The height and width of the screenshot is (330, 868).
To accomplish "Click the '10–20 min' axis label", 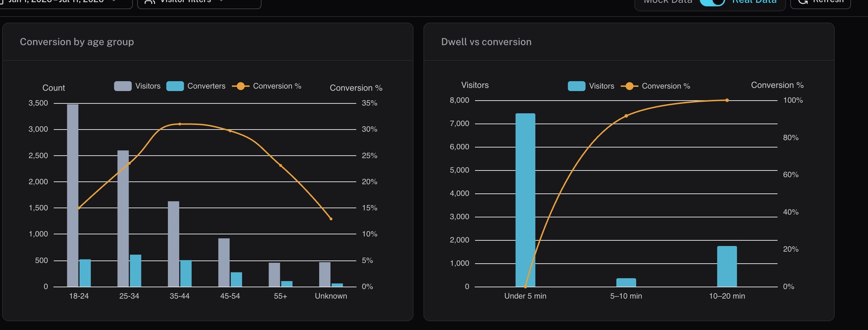I will [x=727, y=296].
